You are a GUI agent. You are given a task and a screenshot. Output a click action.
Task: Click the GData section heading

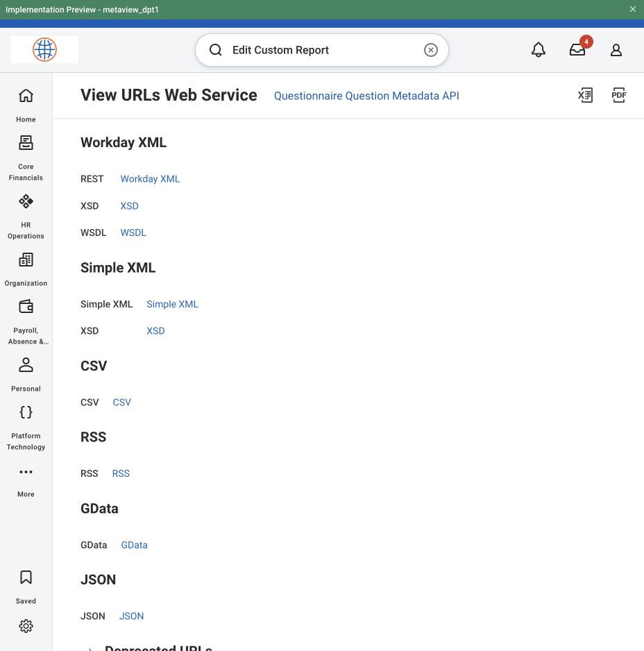(x=99, y=509)
